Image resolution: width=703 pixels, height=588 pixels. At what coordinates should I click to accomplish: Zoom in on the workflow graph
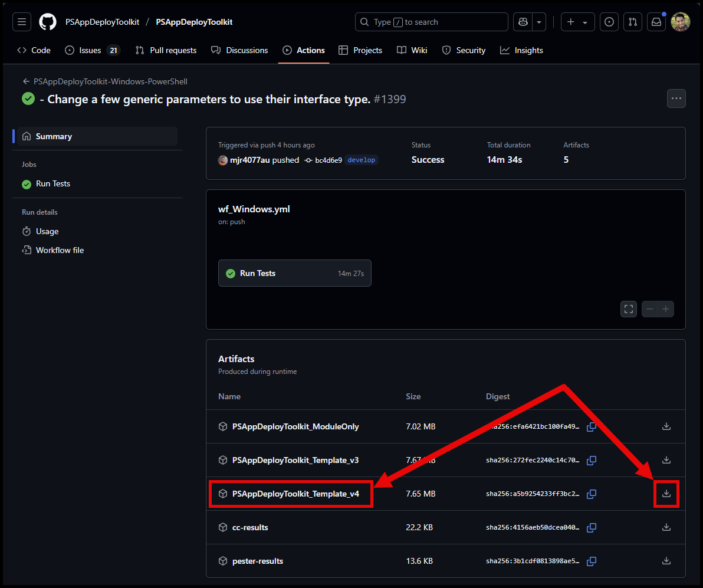tap(665, 309)
